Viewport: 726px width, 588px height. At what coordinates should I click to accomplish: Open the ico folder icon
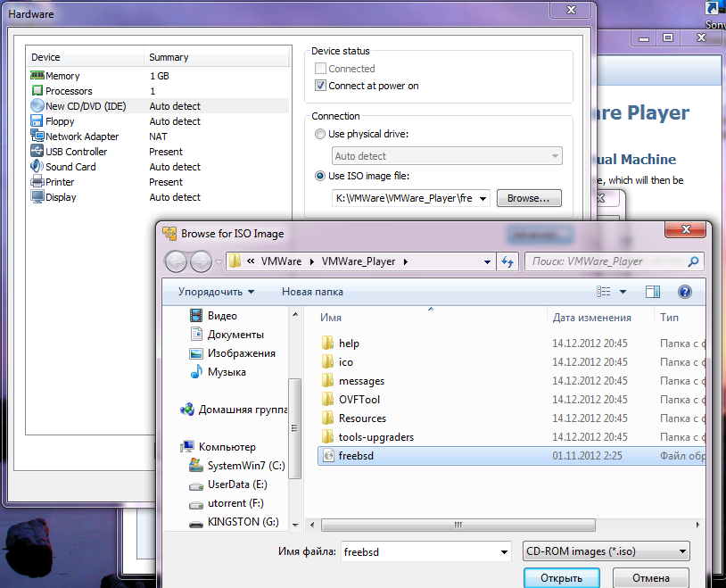(x=327, y=361)
